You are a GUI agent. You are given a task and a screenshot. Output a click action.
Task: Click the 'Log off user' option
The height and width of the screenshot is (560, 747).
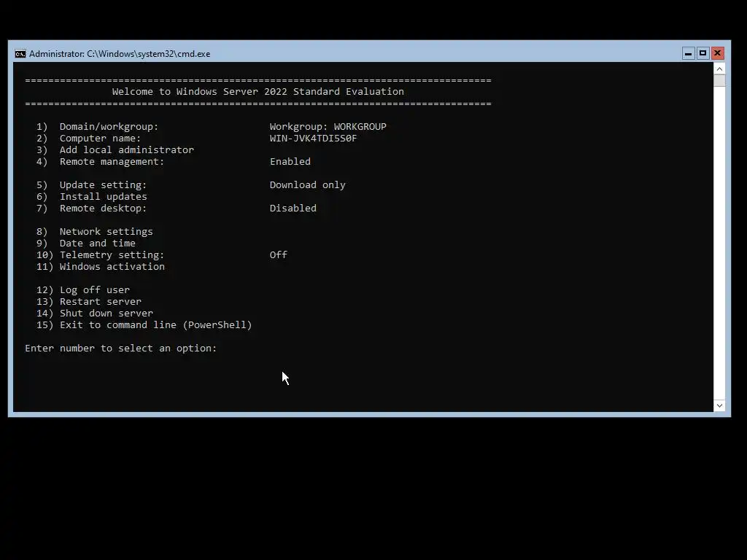click(x=83, y=290)
